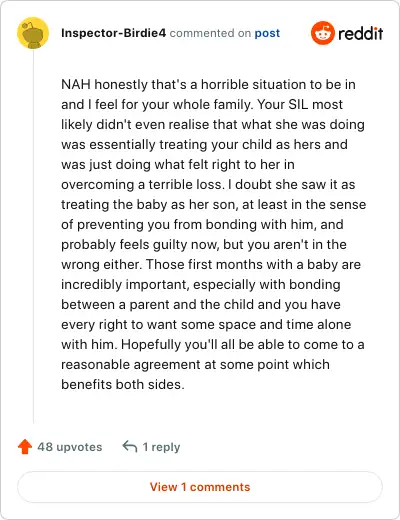Viewport: 400px width, 520px height.
Task: Click the word 'NAH' starting the comment
Action: (76, 84)
